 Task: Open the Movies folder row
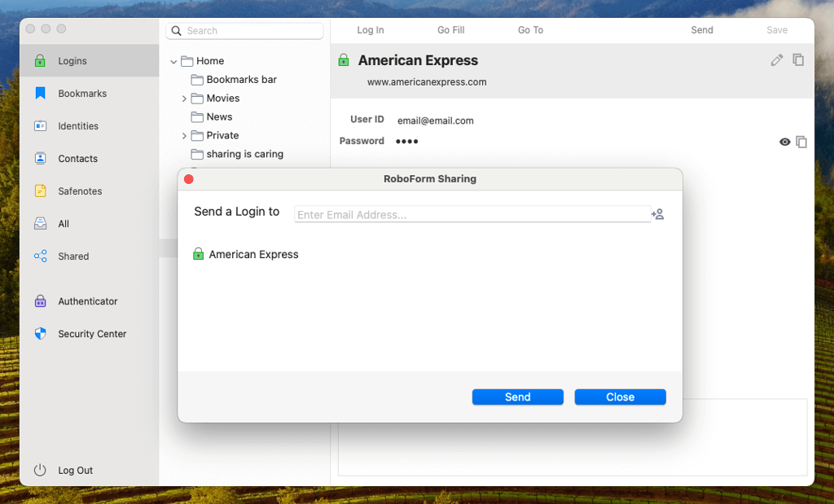(215, 99)
